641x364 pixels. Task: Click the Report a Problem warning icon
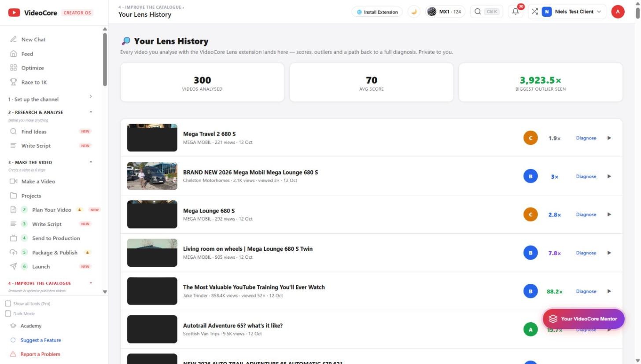[x=13, y=354]
